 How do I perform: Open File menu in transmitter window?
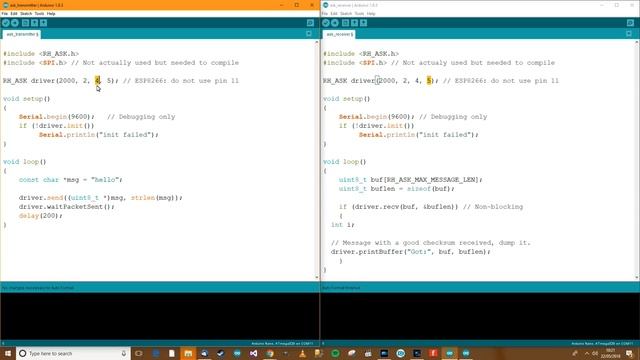click(4, 13)
